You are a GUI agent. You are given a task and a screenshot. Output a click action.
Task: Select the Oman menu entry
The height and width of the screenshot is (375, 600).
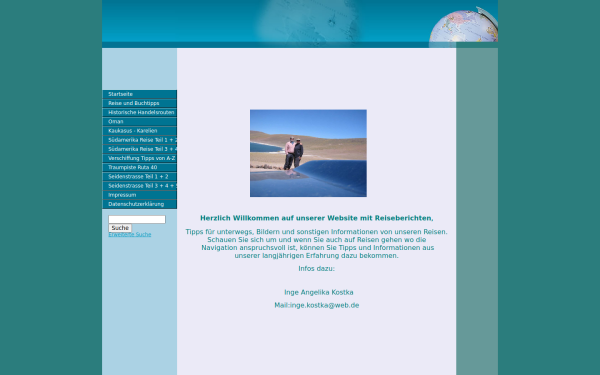click(x=139, y=122)
